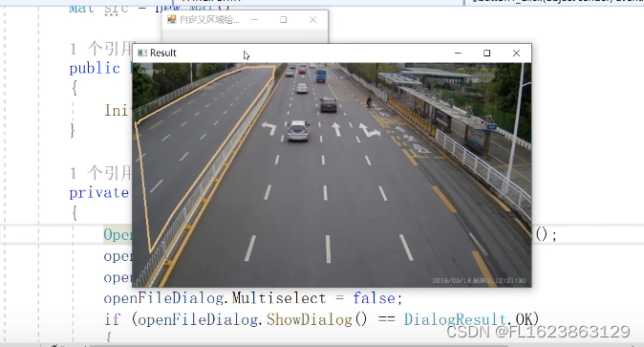
Task: Click the '1 个引用' hint above private
Action: click(x=101, y=173)
